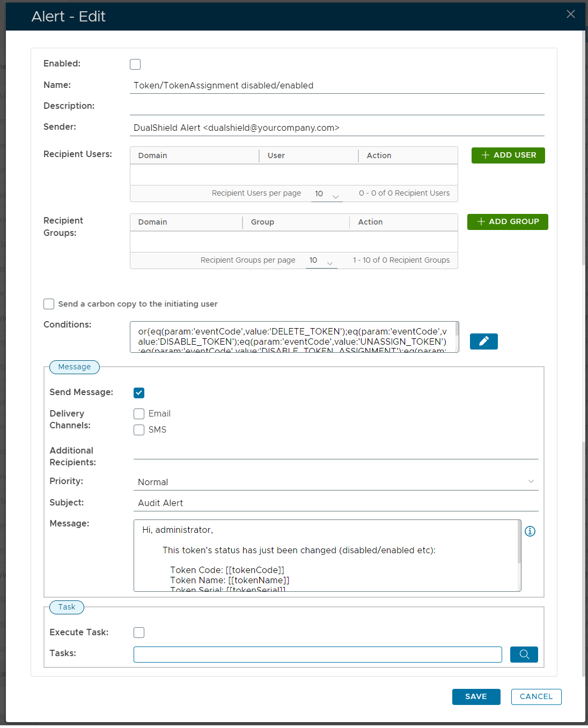Close the Alert - Edit dialog
This screenshot has width=588, height=728.
click(x=571, y=14)
